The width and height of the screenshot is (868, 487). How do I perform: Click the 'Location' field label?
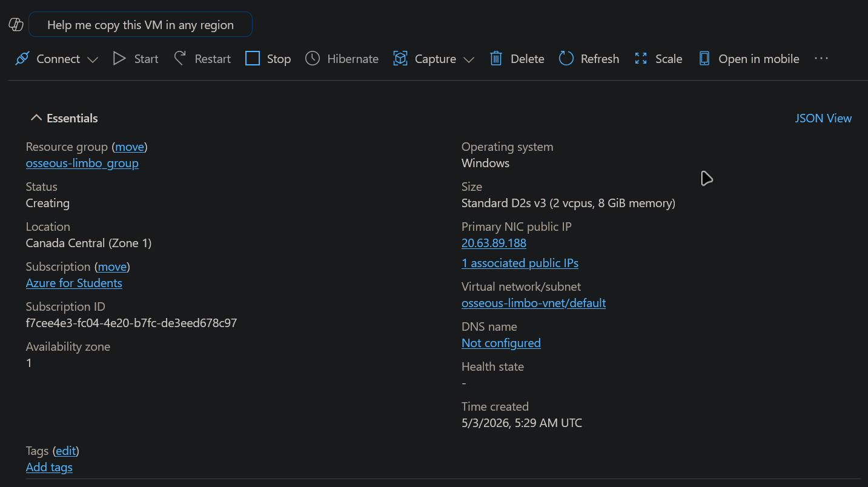[x=48, y=227]
